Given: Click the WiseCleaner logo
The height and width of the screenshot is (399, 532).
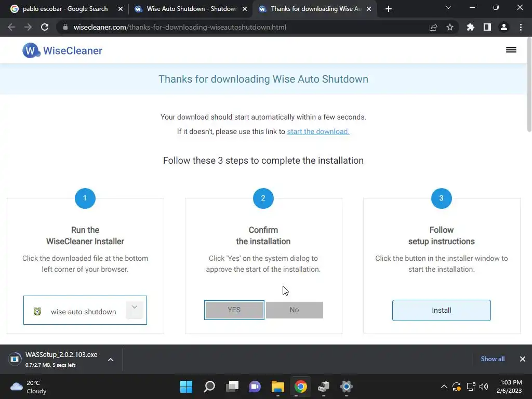Looking at the screenshot, I should pyautogui.click(x=62, y=50).
